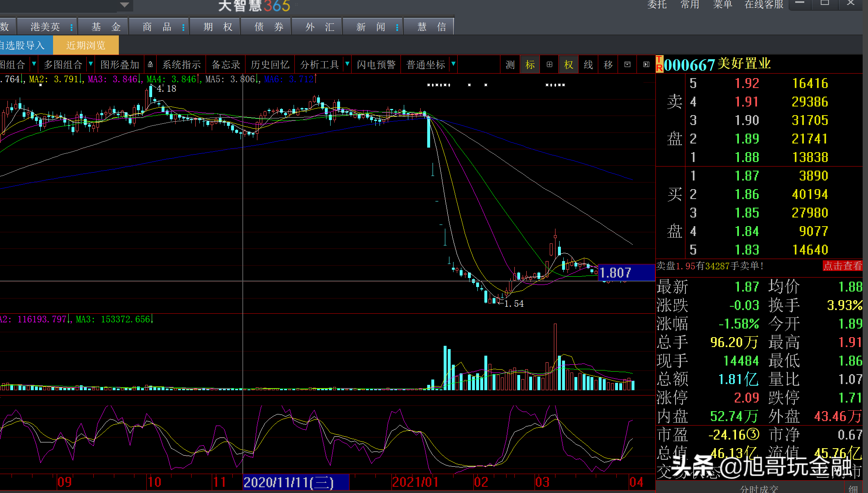Click the 普通坐标 button

426,65
